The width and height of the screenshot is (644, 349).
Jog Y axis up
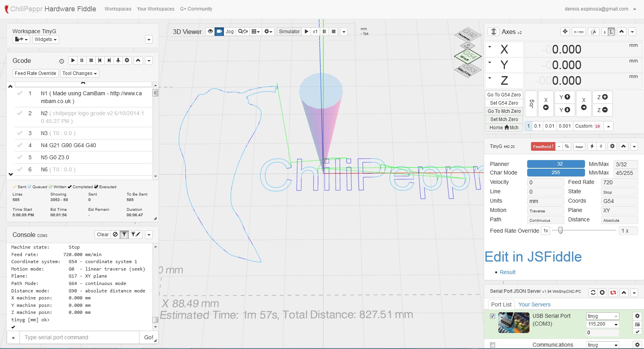point(565,97)
